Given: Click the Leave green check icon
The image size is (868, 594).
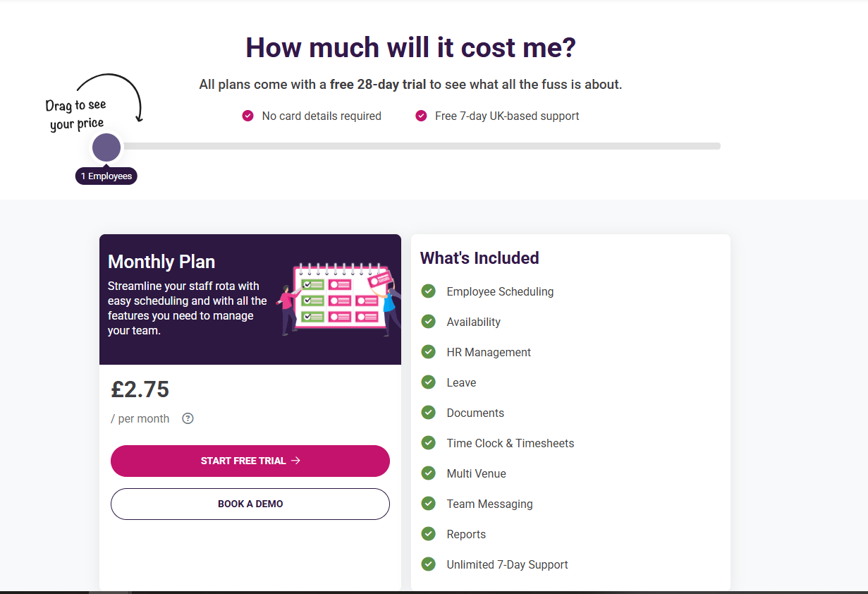Looking at the screenshot, I should (x=428, y=382).
